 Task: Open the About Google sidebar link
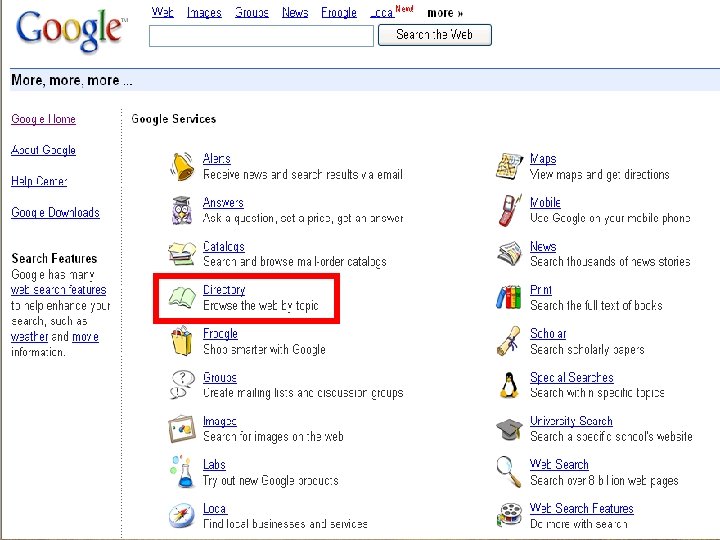point(43,150)
